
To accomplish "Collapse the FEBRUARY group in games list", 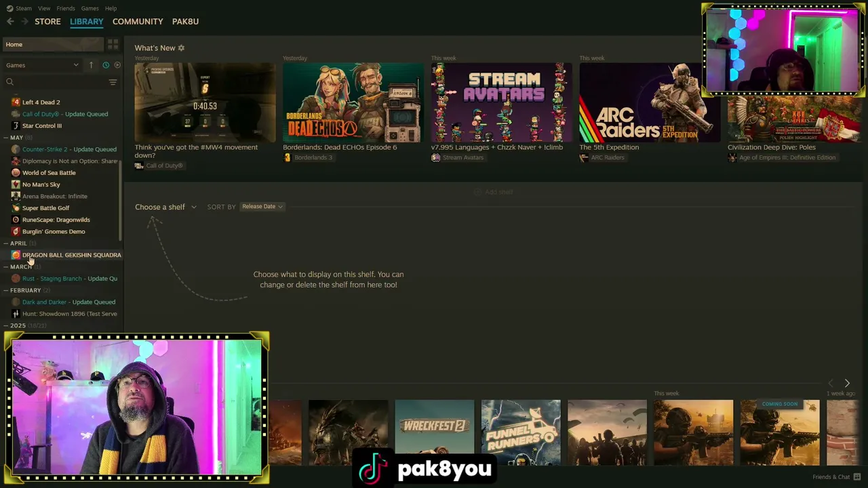I will click(5, 290).
